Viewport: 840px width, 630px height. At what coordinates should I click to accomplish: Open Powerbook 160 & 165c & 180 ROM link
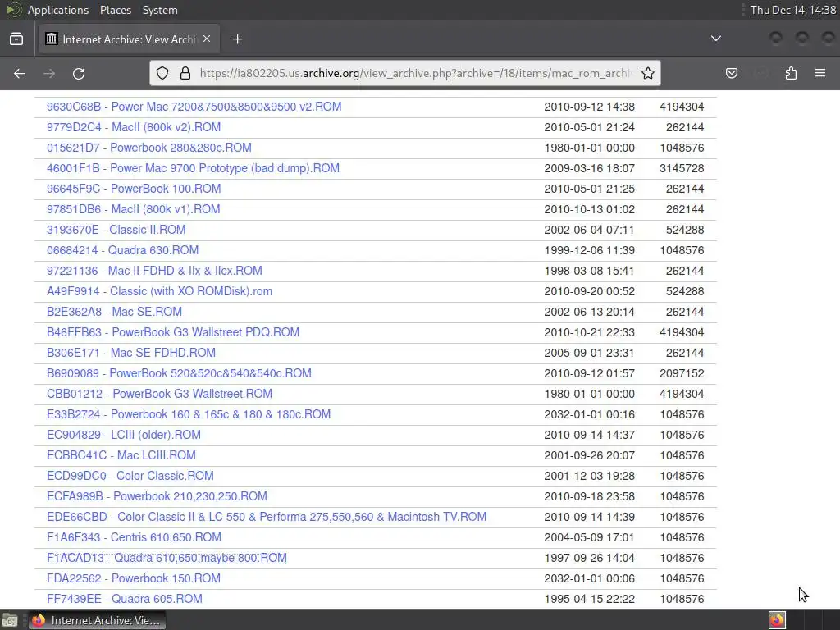tap(189, 414)
